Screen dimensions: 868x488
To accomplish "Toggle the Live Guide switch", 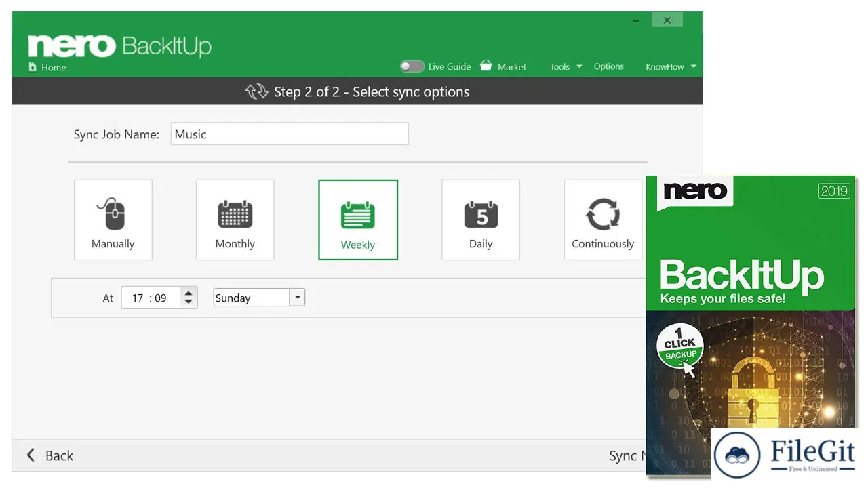I will (x=412, y=66).
